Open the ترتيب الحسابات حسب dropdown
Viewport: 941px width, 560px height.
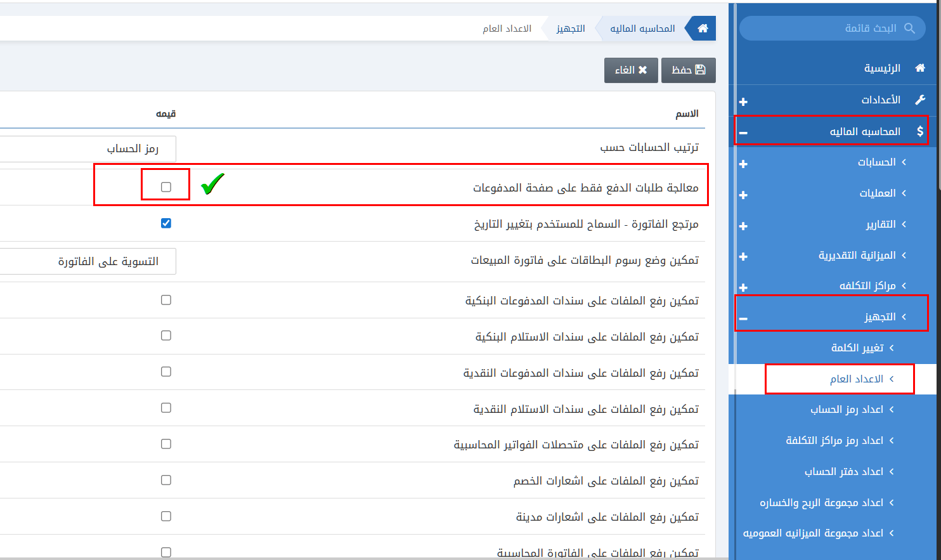pos(88,148)
